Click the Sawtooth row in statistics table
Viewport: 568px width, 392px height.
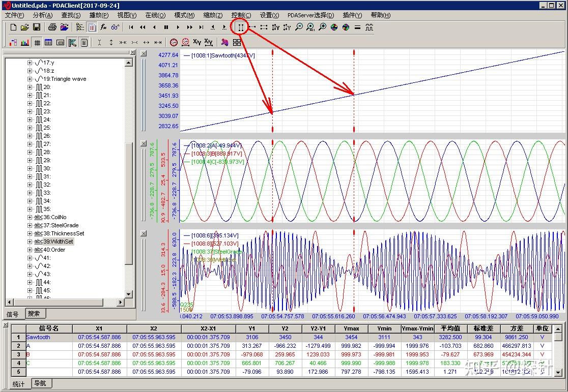tap(39, 337)
